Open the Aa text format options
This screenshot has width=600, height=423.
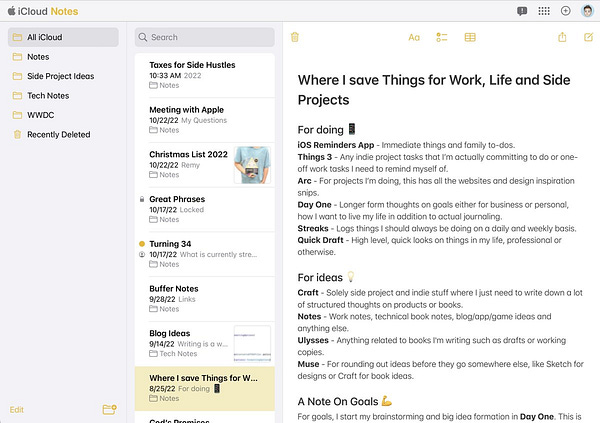[414, 37]
